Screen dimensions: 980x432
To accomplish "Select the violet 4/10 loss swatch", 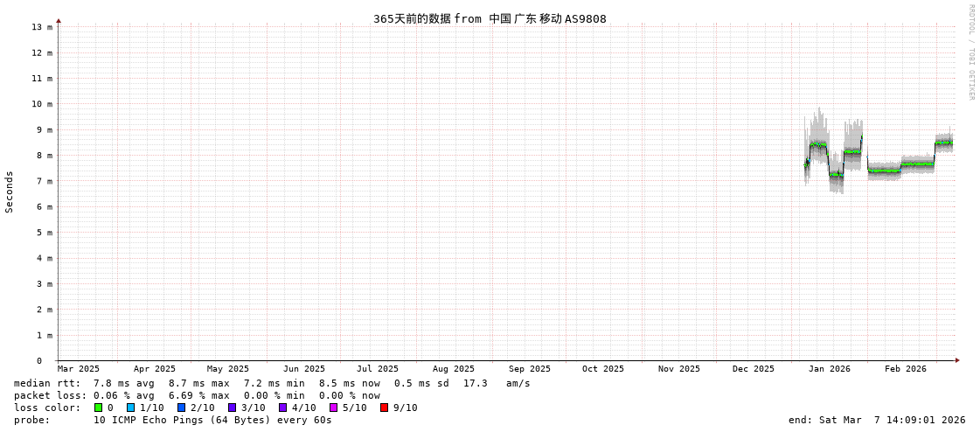I will tap(283, 408).
